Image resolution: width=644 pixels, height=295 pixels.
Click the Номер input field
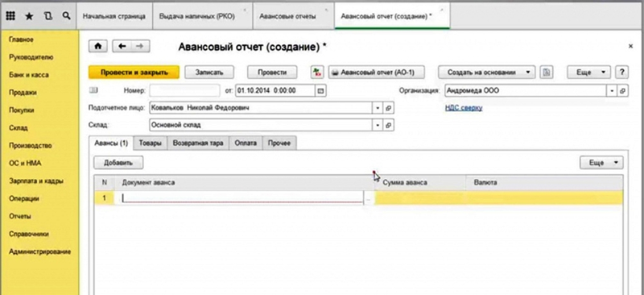point(185,90)
